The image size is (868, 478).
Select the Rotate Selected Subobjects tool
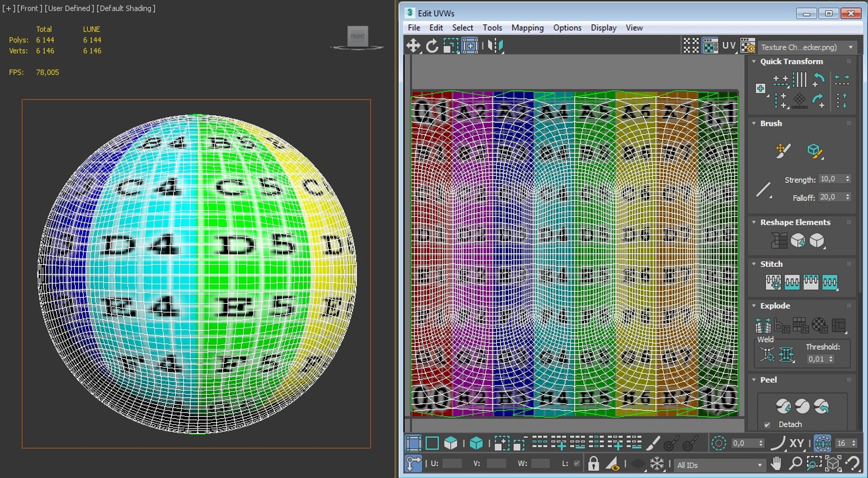(432, 46)
